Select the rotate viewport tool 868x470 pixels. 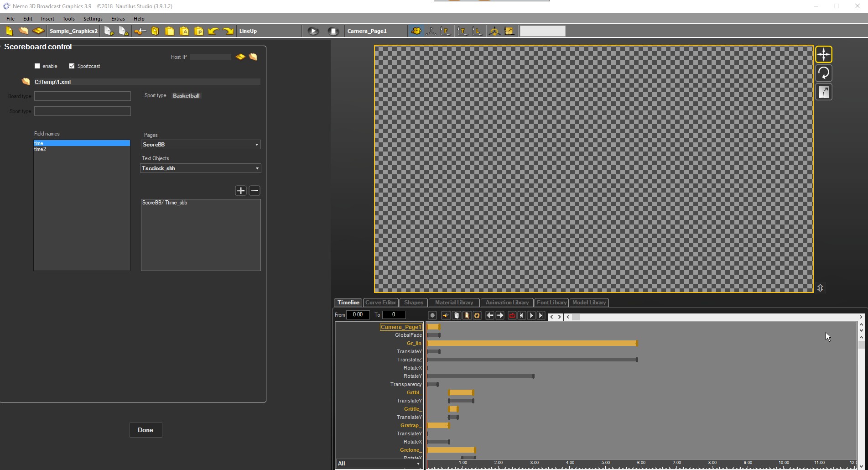[823, 73]
